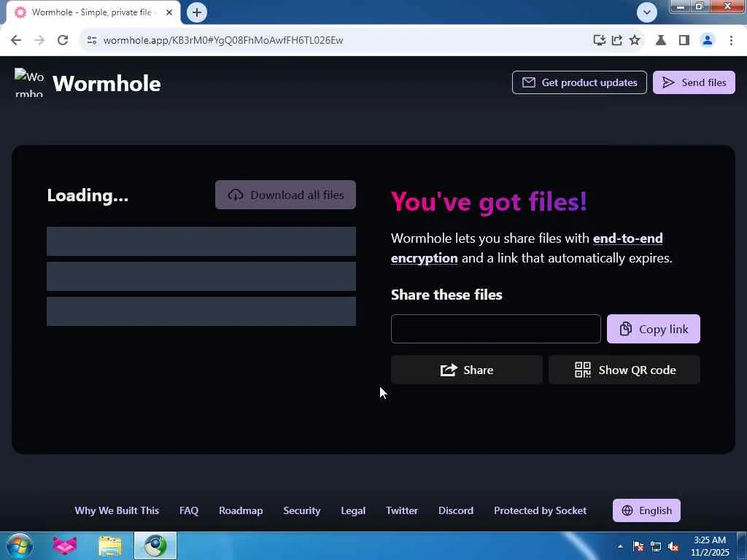Click the Send files button
Screen dimensions: 747x560
[694, 82]
